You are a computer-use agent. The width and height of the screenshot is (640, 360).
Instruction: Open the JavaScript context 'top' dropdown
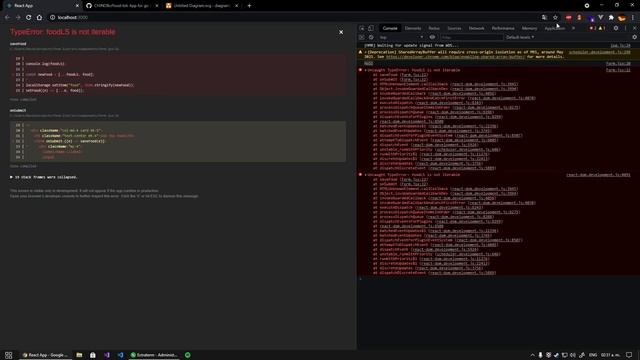(401, 37)
